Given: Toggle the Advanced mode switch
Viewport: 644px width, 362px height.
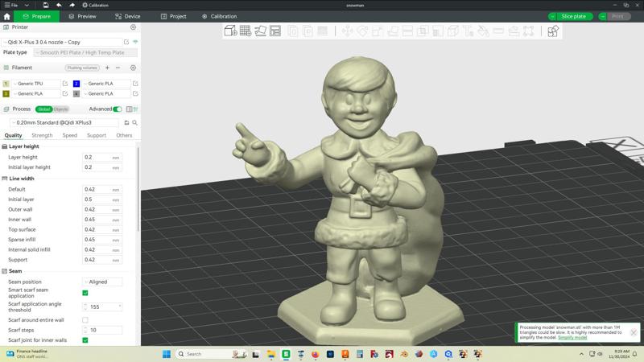Looking at the screenshot, I should (x=118, y=109).
